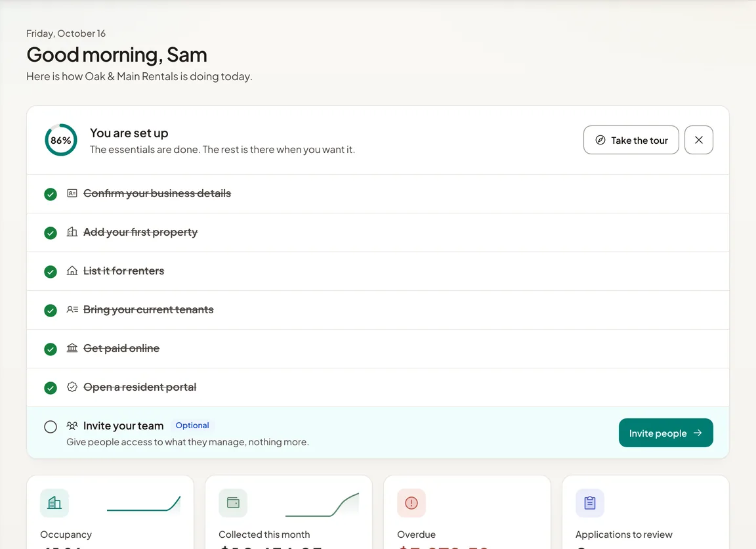Viewport: 756px width, 549px height.
Task: Click the Overdue card label
Action: pyautogui.click(x=416, y=535)
